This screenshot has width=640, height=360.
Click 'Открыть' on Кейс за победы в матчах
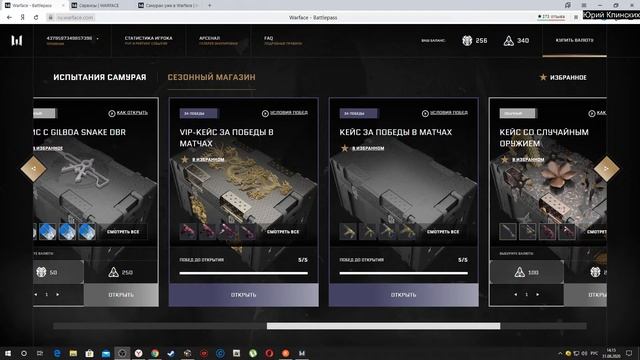click(x=403, y=295)
